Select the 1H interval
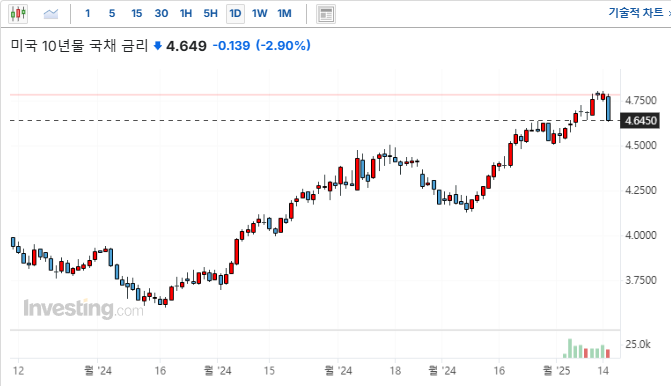The image size is (671, 386). [x=186, y=14]
